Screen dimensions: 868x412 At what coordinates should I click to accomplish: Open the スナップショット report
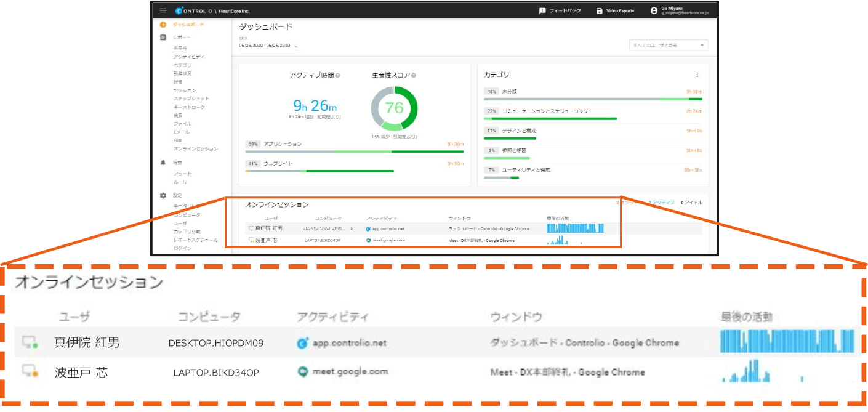pyautogui.click(x=191, y=99)
